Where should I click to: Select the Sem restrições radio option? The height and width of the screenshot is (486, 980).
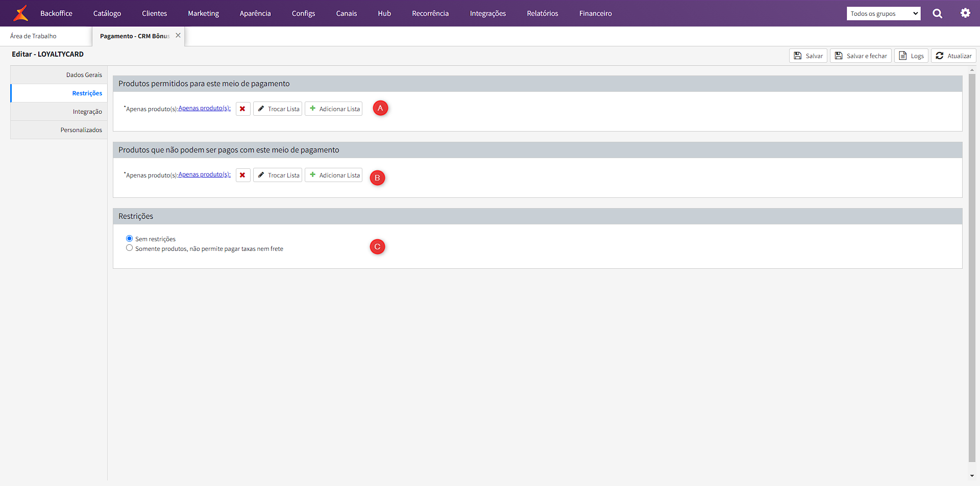[129, 239]
